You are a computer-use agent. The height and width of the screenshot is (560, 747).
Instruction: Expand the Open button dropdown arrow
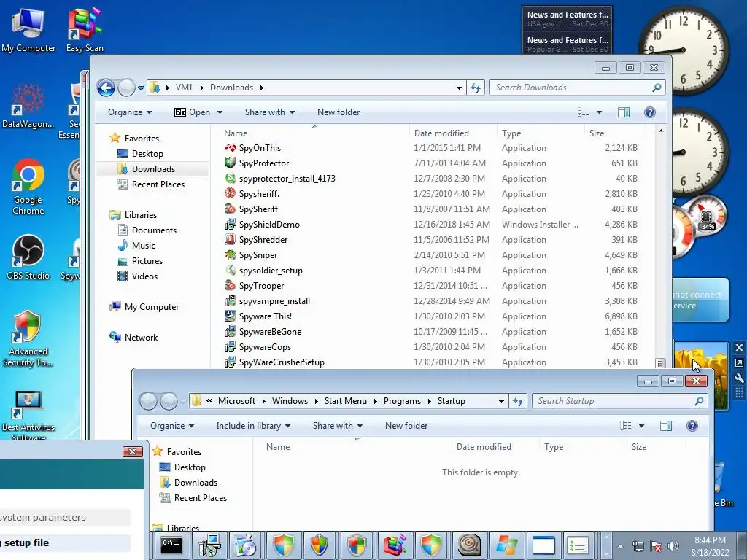220,112
